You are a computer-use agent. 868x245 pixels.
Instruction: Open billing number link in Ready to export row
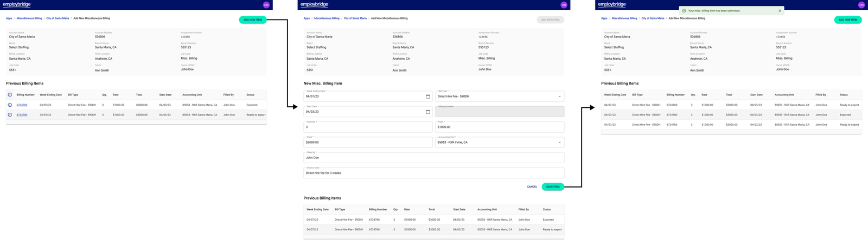tap(22, 115)
